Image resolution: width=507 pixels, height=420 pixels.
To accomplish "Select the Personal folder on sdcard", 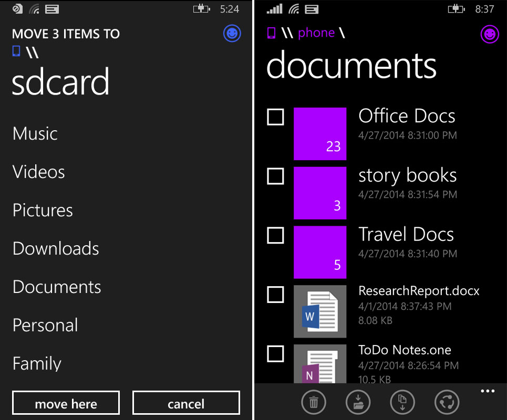I will click(45, 325).
